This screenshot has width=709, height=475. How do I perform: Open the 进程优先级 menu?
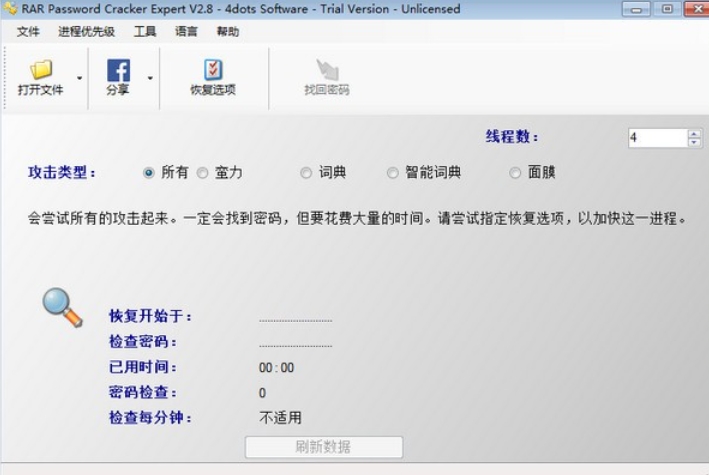pyautogui.click(x=86, y=32)
